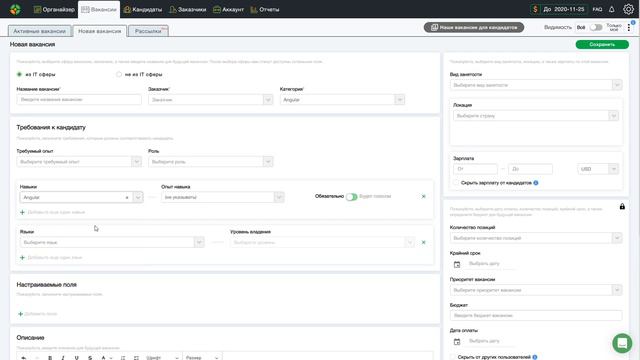Expand the Требуемый опыт dropdown
Image resolution: width=640 pixels, height=360 pixels.
pyautogui.click(x=79, y=162)
